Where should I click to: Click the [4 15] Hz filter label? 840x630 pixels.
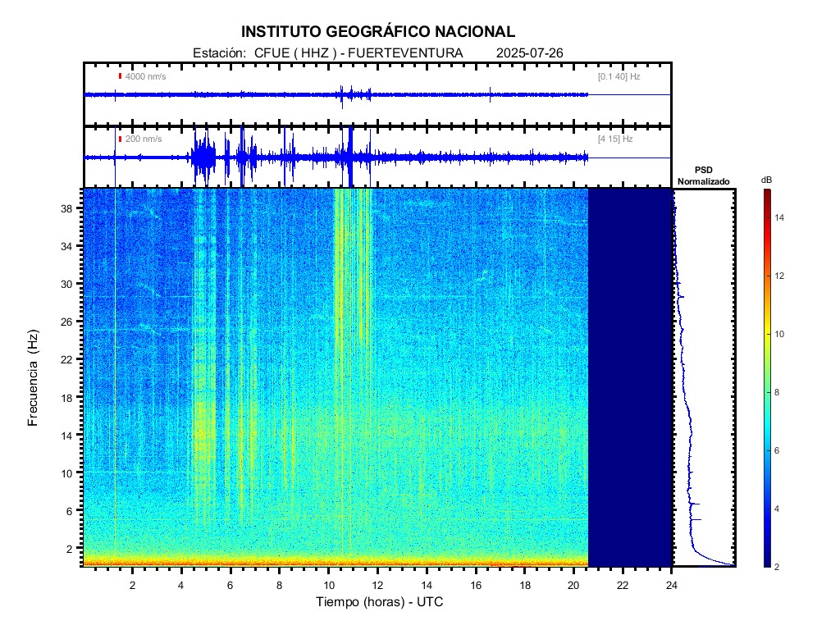click(x=615, y=139)
